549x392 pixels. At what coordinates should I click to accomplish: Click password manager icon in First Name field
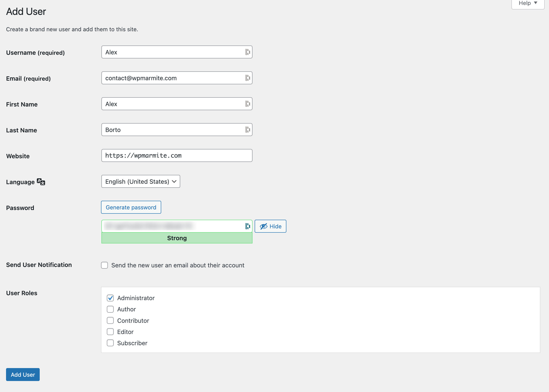tap(248, 104)
